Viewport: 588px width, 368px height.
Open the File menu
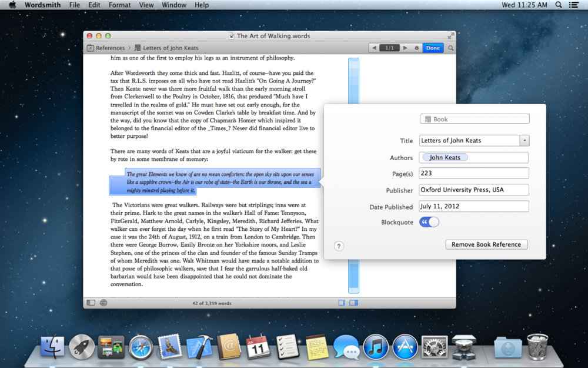(75, 5)
